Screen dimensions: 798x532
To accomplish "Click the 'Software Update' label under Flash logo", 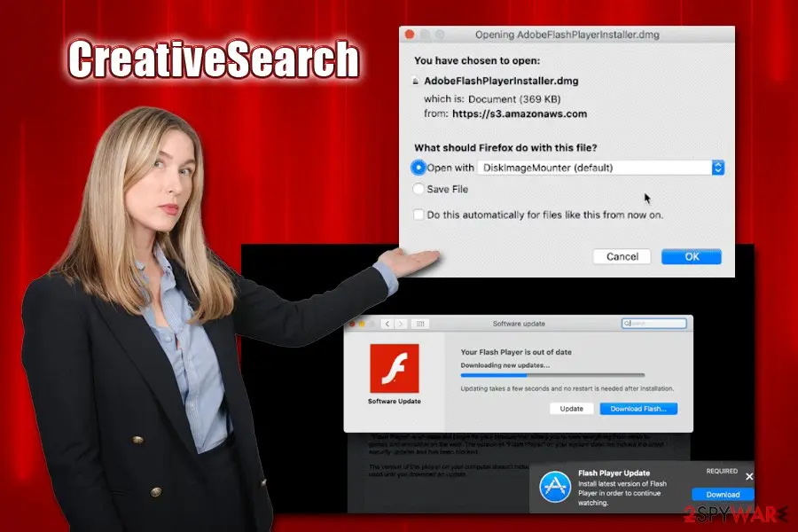I will pos(395,401).
